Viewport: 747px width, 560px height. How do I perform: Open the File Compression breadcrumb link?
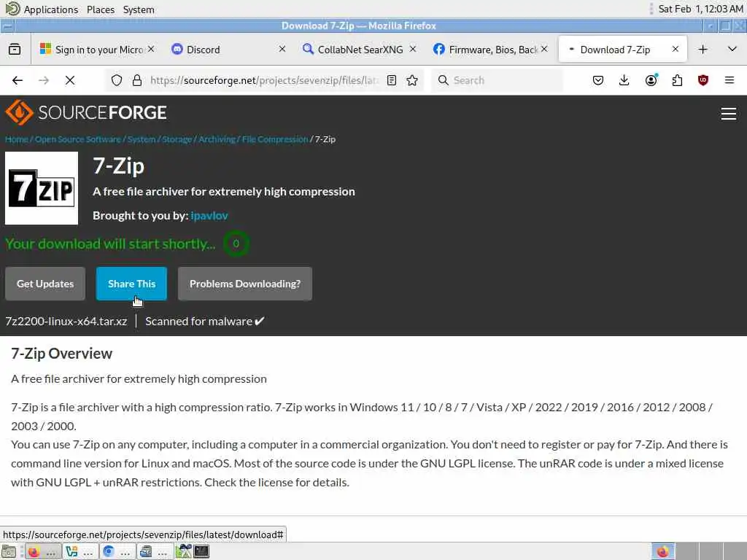pos(275,139)
